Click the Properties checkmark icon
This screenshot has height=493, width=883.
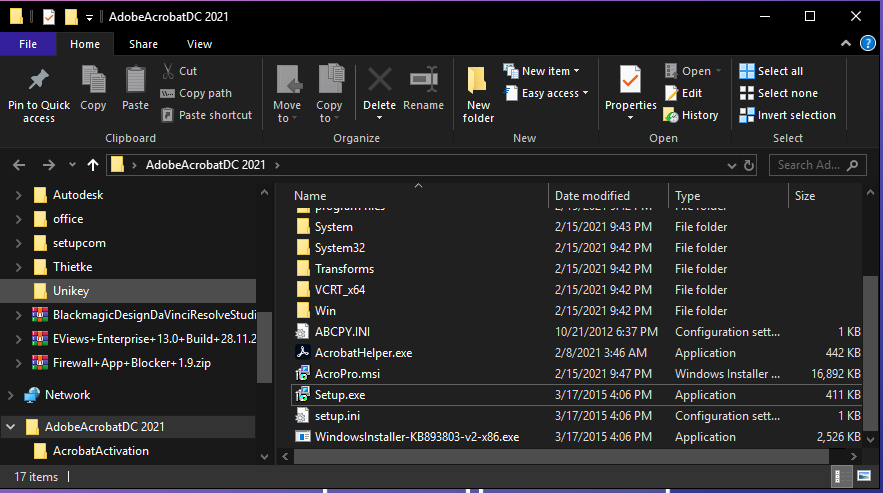click(x=630, y=79)
